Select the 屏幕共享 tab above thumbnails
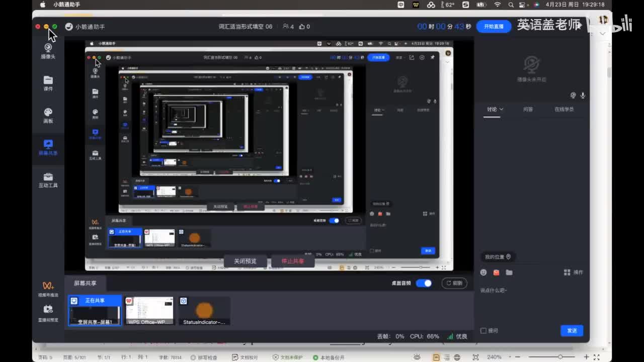This screenshot has width=644, height=362. coord(85,283)
